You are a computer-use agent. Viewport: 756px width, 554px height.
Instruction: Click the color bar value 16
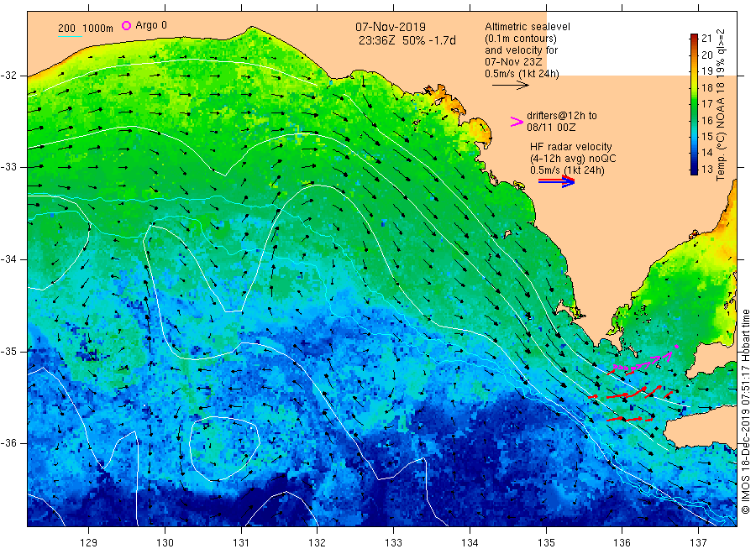pyautogui.click(x=706, y=120)
